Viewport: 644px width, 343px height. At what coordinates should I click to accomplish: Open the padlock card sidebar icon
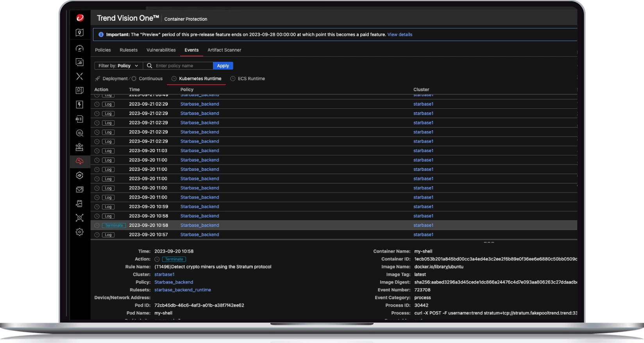tap(80, 119)
